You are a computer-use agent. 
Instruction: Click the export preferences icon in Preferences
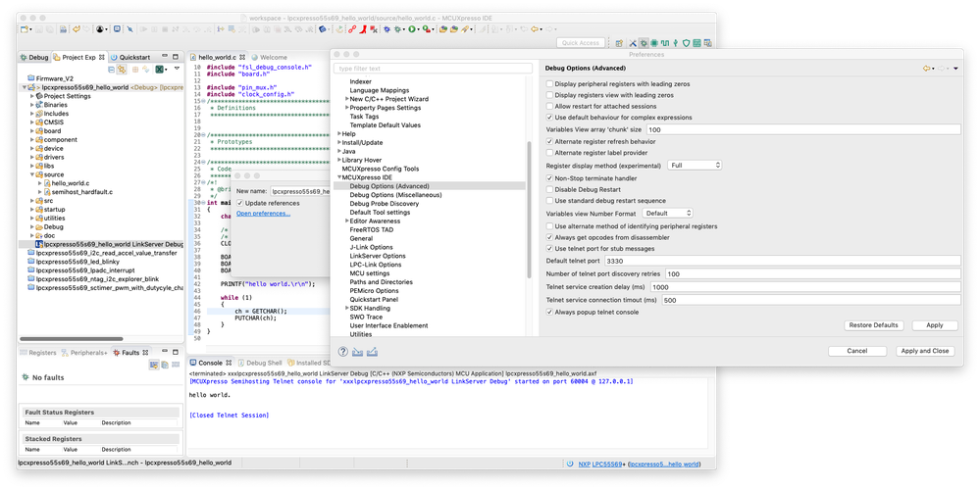372,352
